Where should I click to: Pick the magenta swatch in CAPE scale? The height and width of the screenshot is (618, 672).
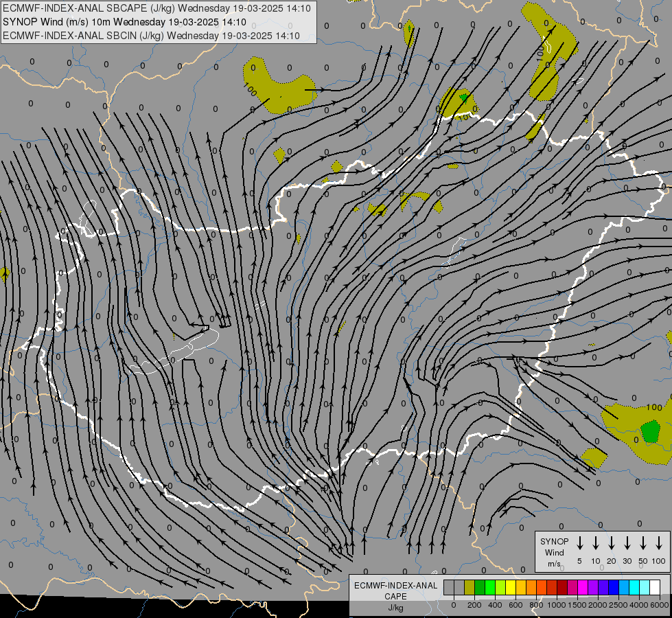point(583,587)
